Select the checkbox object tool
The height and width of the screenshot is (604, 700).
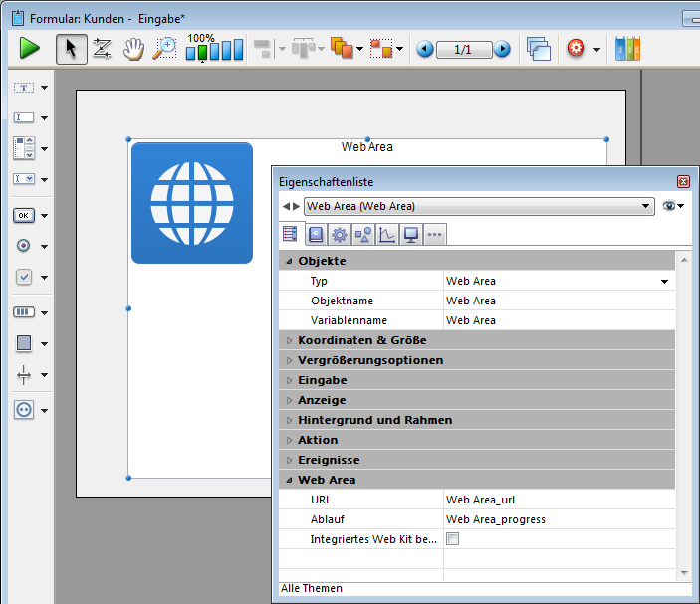[24, 277]
